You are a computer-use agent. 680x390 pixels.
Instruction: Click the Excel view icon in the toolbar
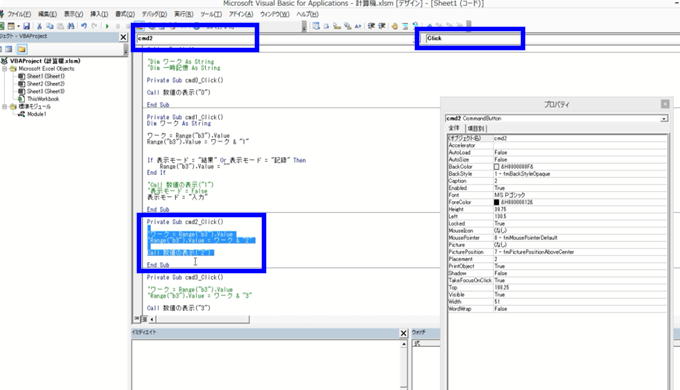click(x=2, y=26)
